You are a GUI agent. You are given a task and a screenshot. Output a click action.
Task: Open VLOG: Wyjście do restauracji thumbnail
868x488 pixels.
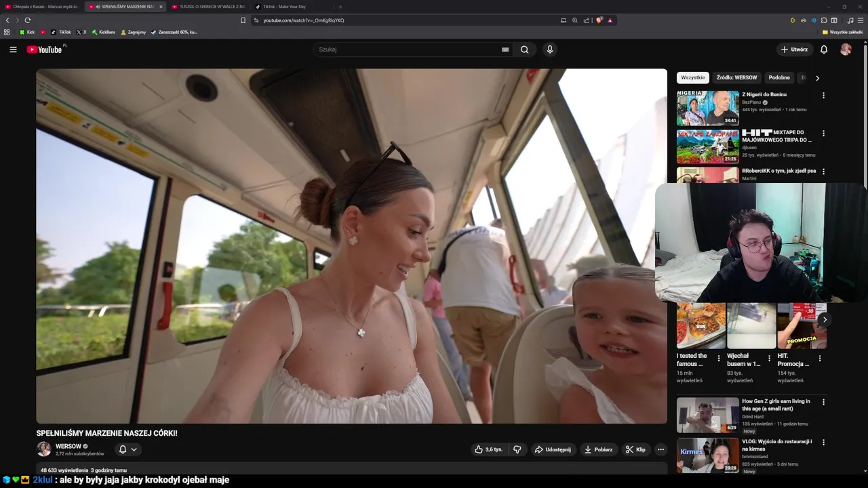coord(707,455)
